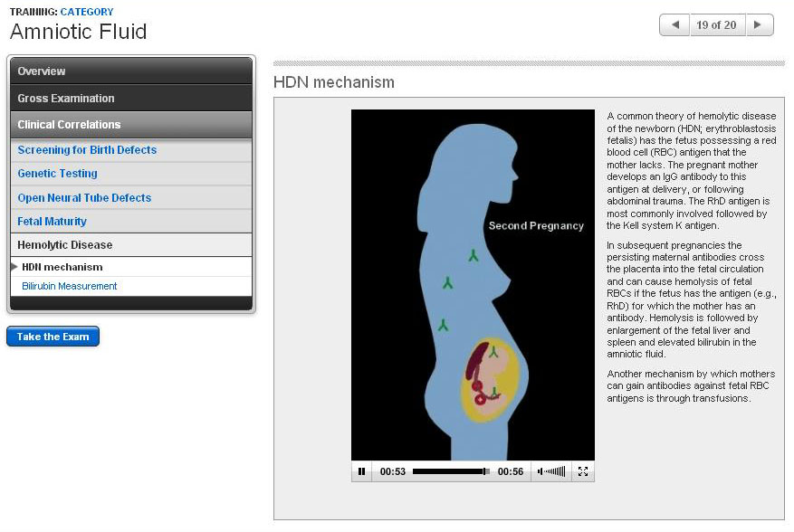This screenshot has height=532, width=794.
Task: Go to the next page arrow
Action: [x=759, y=25]
